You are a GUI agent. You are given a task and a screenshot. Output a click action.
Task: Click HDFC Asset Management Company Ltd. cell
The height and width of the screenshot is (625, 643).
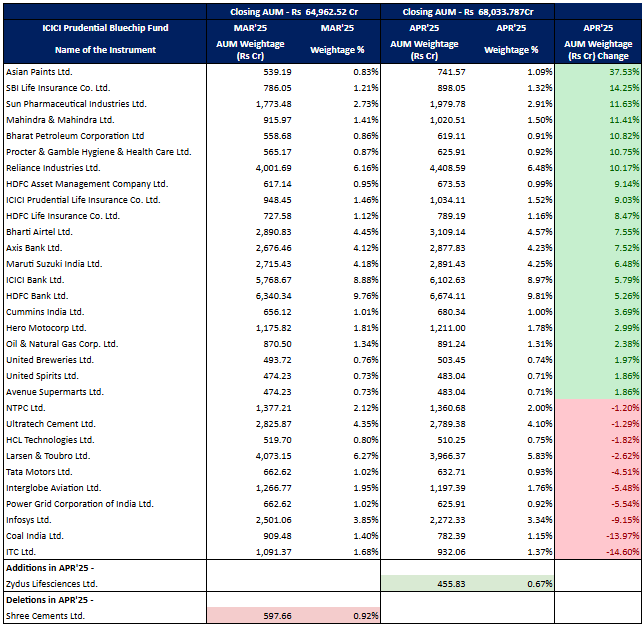(87, 184)
